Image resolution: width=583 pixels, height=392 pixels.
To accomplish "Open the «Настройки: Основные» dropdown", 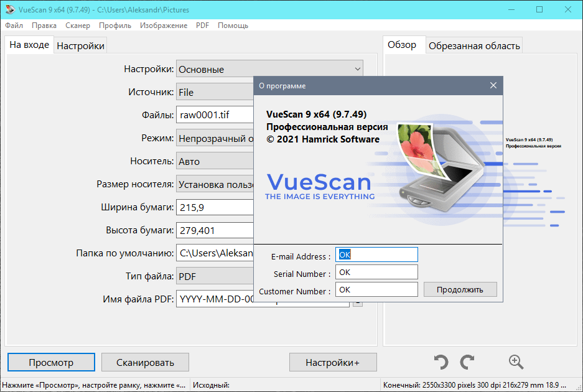I will pyautogui.click(x=269, y=69).
